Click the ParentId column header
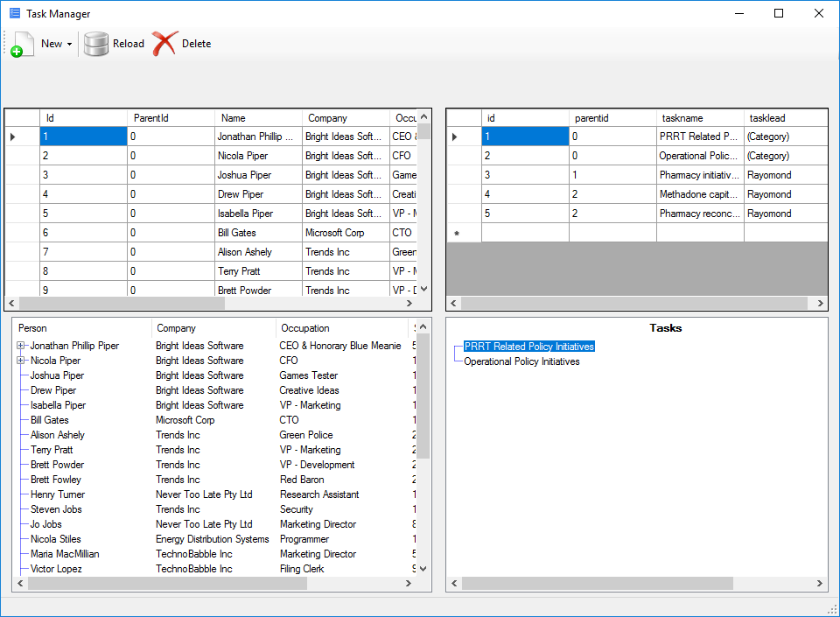Image resolution: width=840 pixels, height=617 pixels. point(171,118)
